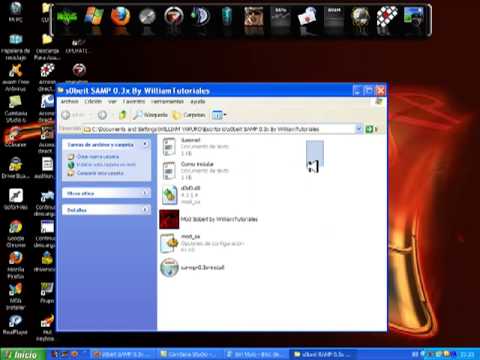This screenshot has width=480, height=360.
Task: Select the d3d9.dll file
Action: [x=182, y=195]
